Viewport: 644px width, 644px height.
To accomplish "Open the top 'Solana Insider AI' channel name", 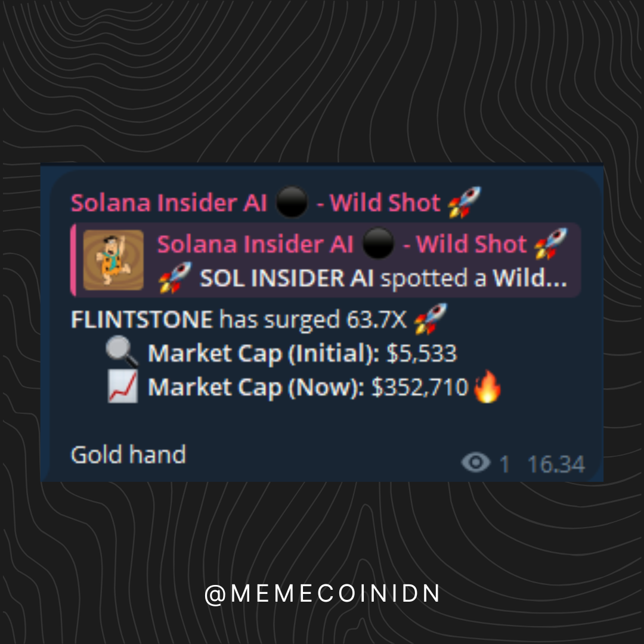I will click(x=169, y=203).
